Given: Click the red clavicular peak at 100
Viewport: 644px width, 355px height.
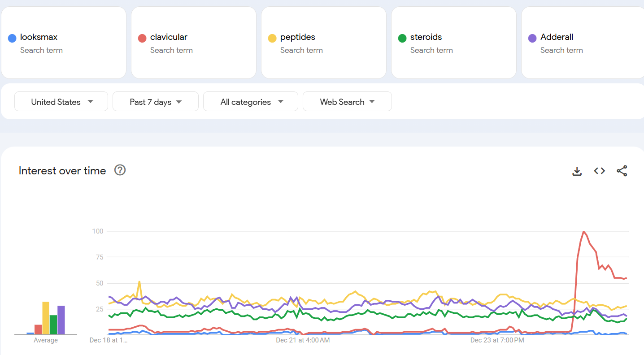Looking at the screenshot, I should click(x=583, y=232).
